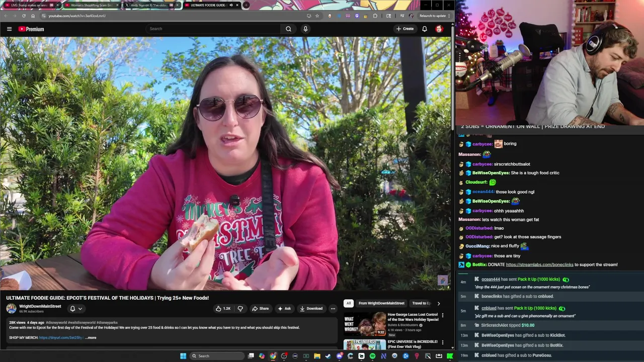Click chat message 'those look good ngl'
This screenshot has width=644, height=362.
(515, 192)
